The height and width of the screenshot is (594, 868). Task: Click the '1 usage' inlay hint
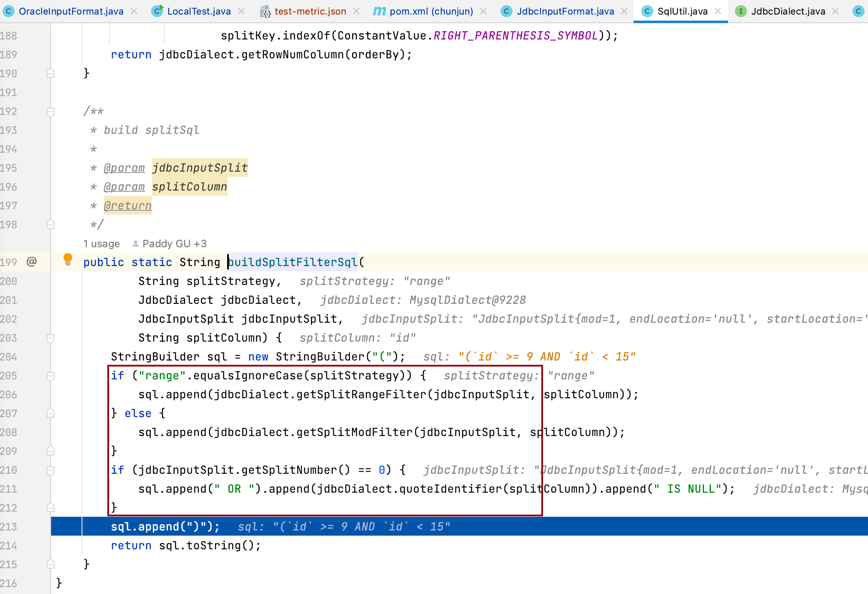[101, 244]
